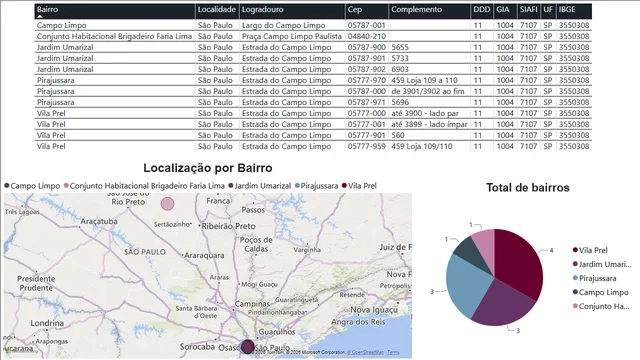Click Jardim Umarizal in the map legend

(x=260, y=186)
